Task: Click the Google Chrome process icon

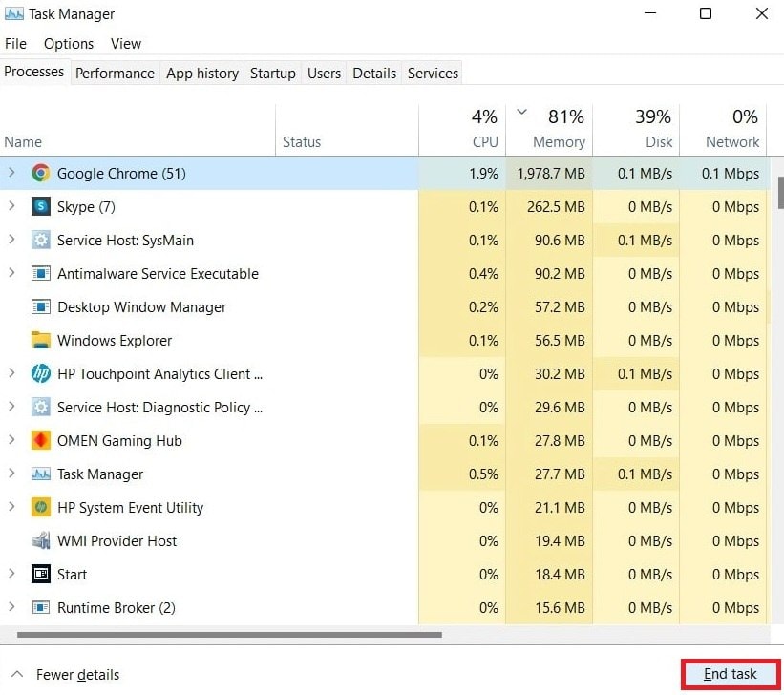Action: tap(40, 174)
